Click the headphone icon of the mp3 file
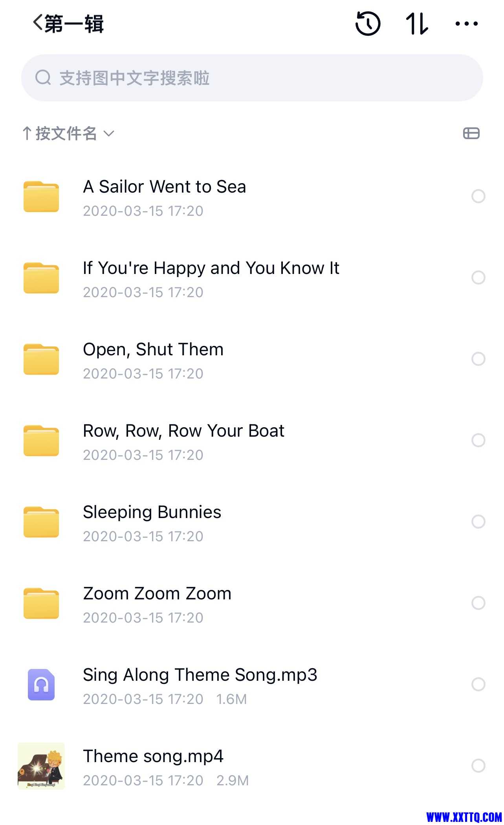The image size is (504, 825). 41,684
